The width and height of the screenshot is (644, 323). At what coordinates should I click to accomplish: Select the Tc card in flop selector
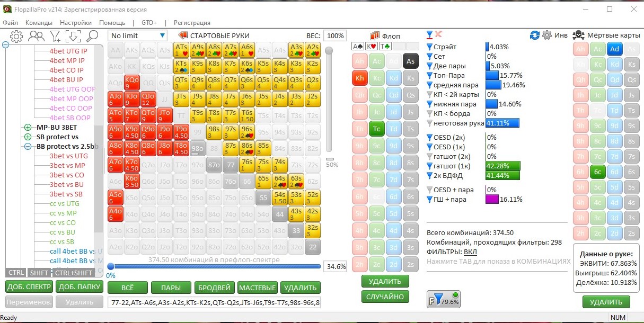point(377,129)
